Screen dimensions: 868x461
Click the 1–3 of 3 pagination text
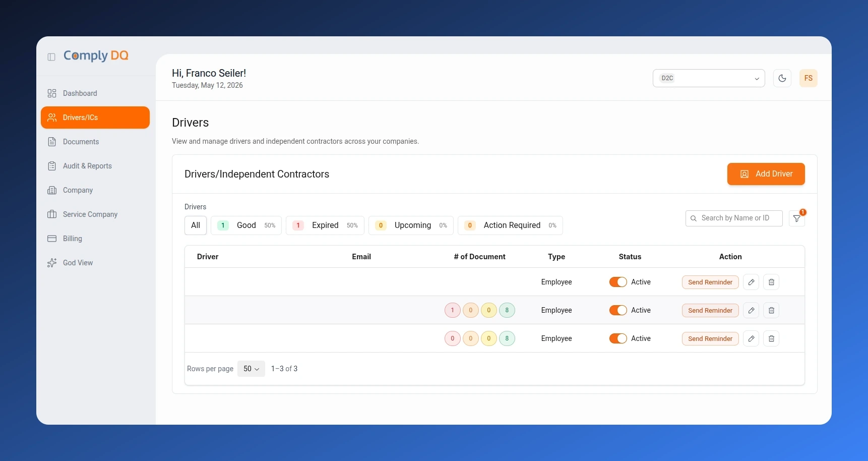tap(284, 369)
